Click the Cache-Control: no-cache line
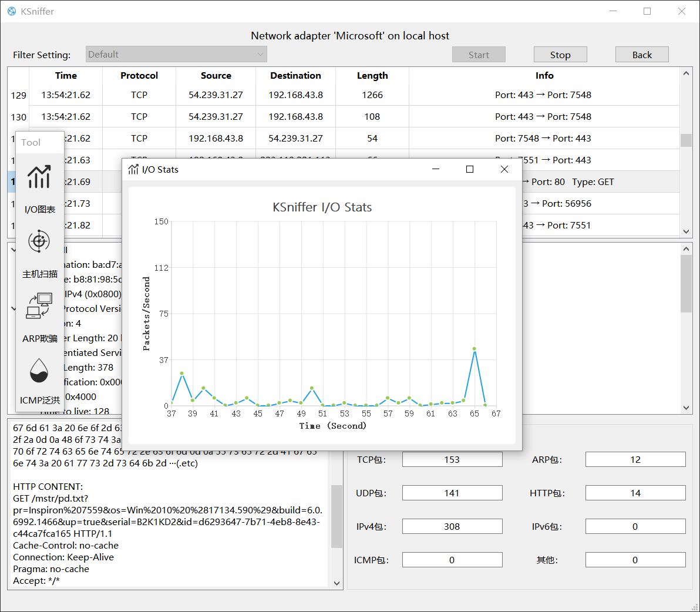Screen dimensions: 700x612 click(x=66, y=546)
